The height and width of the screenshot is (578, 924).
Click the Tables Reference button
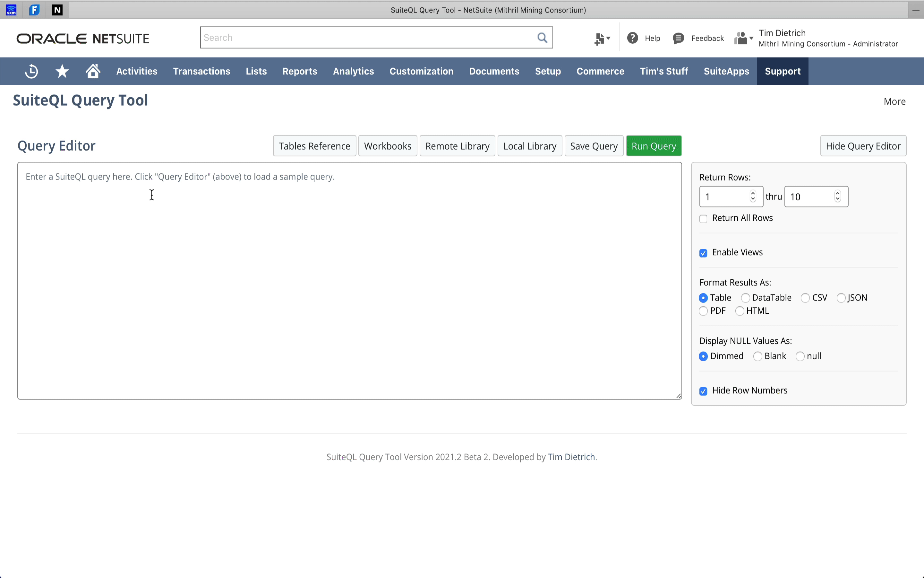(x=314, y=146)
